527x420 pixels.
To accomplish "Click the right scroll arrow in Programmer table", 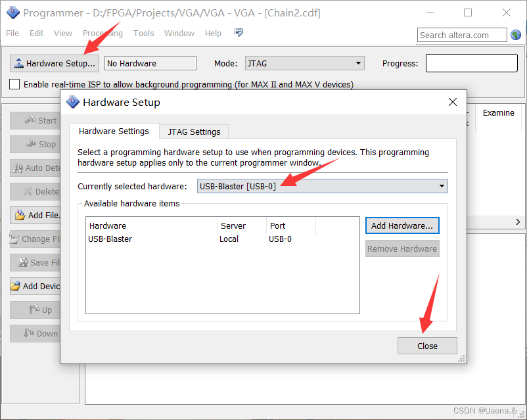I will [x=518, y=222].
